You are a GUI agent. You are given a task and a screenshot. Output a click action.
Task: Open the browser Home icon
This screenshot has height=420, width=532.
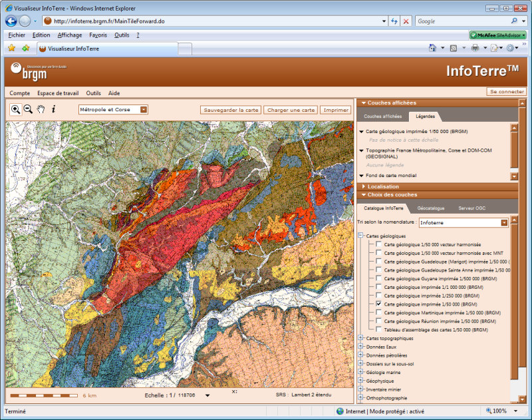click(x=432, y=48)
